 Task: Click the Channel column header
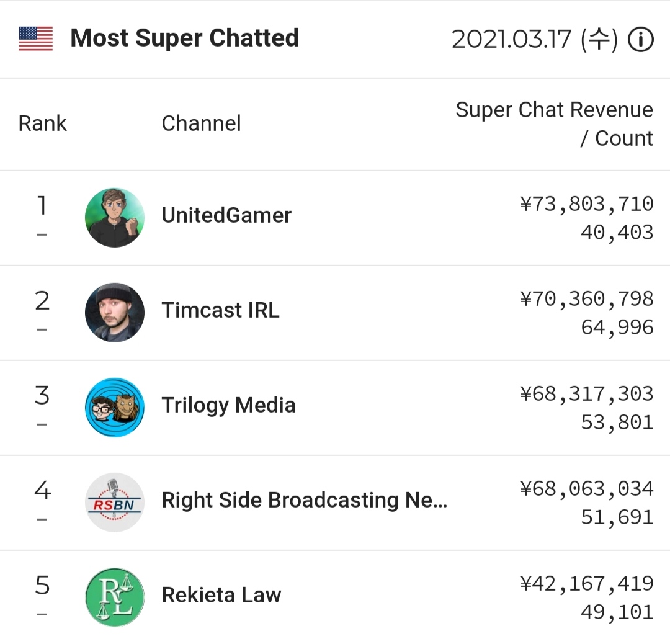click(x=201, y=123)
